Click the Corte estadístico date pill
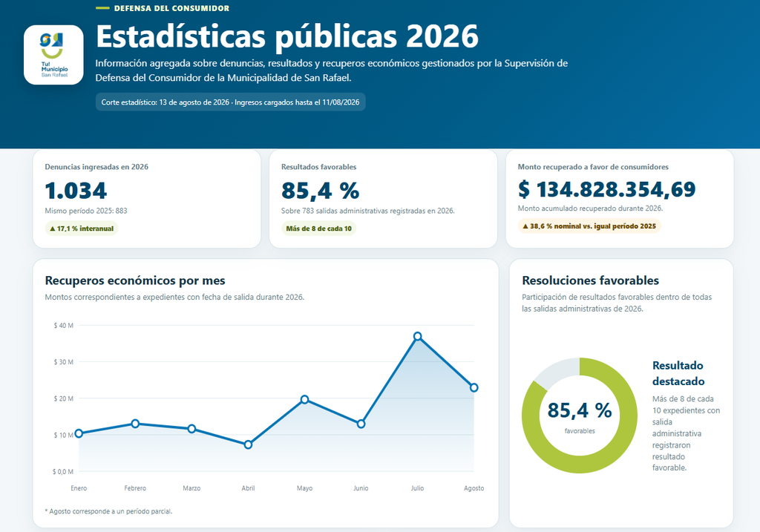The image size is (760, 532). point(230,102)
